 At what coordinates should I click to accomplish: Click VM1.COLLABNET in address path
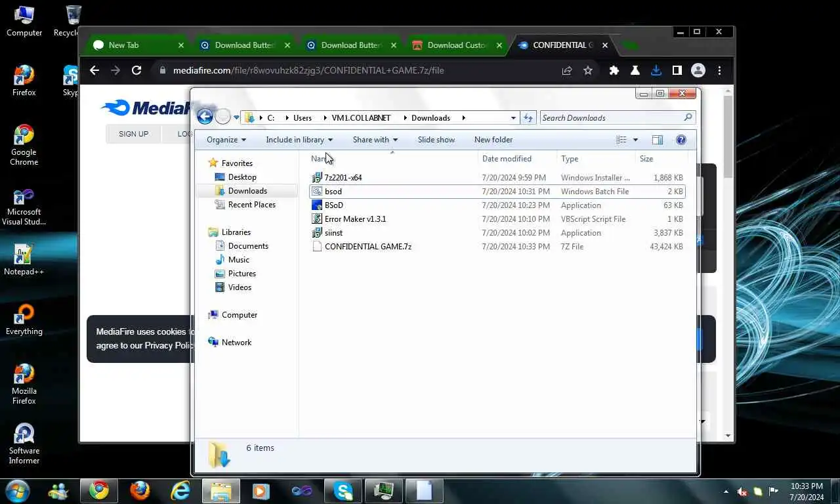[x=361, y=118]
